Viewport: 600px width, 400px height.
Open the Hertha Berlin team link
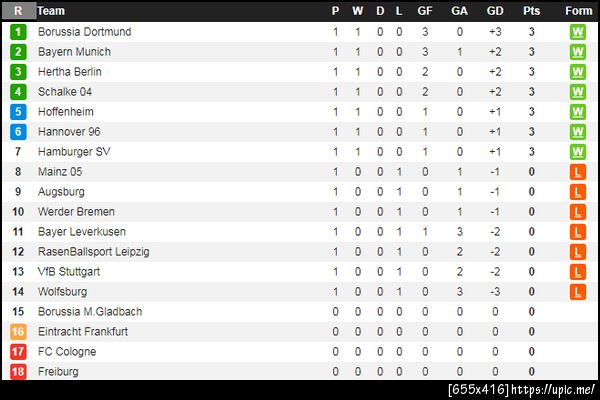[69, 72]
